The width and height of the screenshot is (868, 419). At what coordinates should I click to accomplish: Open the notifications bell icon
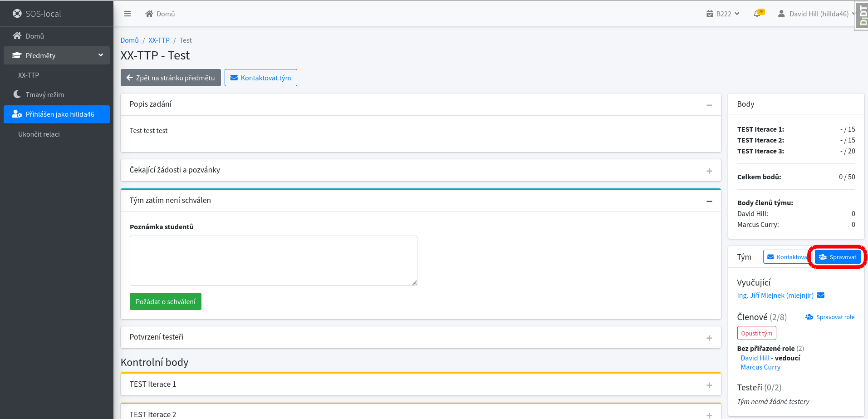coord(757,14)
